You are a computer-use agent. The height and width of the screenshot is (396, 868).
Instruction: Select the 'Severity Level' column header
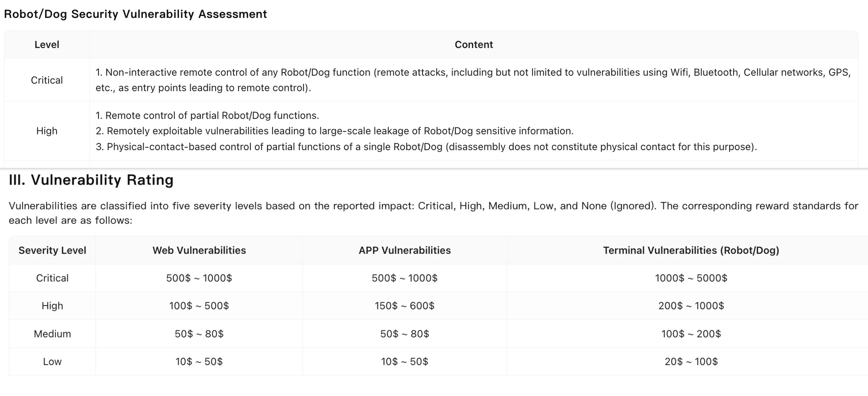(x=52, y=251)
